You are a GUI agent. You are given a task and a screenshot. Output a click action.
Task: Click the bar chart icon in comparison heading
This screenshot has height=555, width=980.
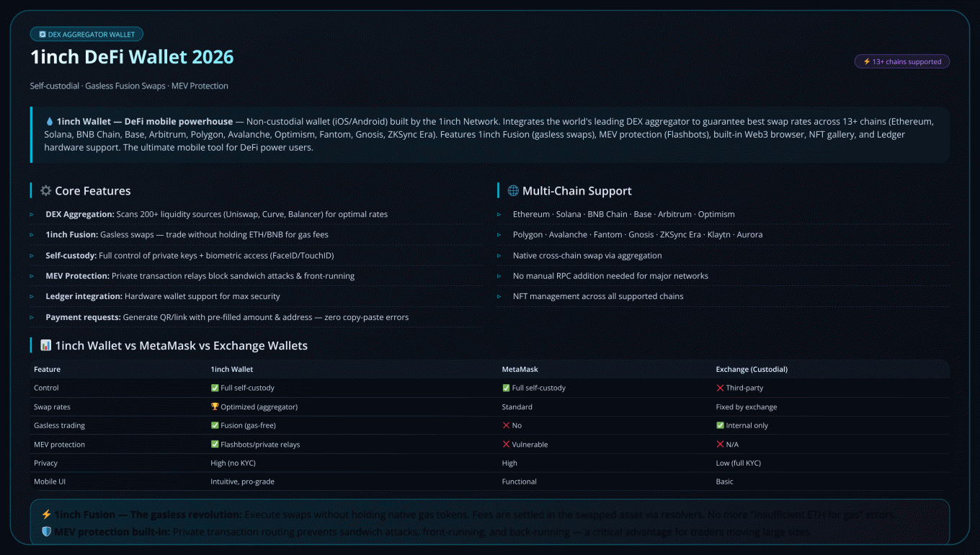click(x=46, y=346)
